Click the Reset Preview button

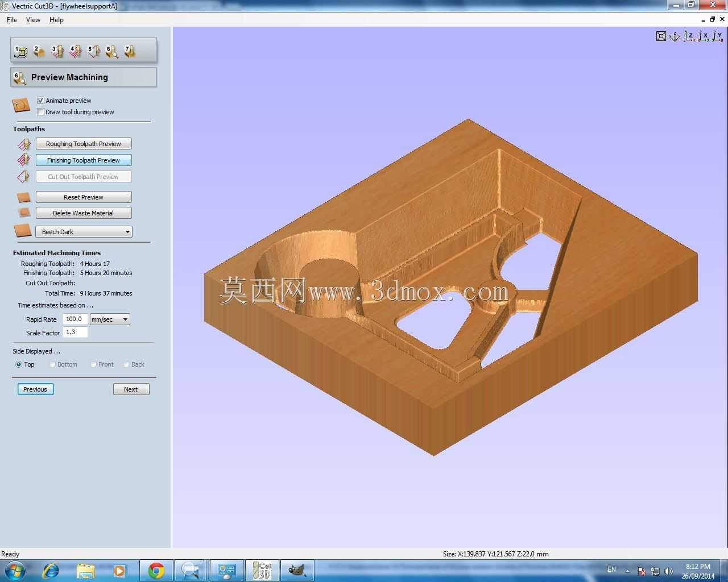pyautogui.click(x=84, y=197)
